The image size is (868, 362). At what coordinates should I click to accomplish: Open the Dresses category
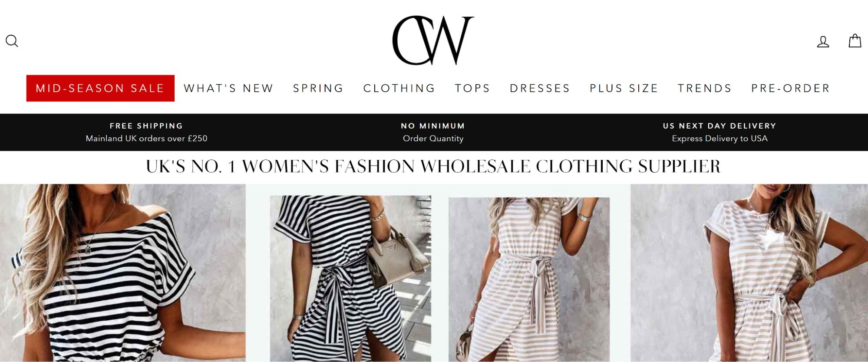point(540,88)
